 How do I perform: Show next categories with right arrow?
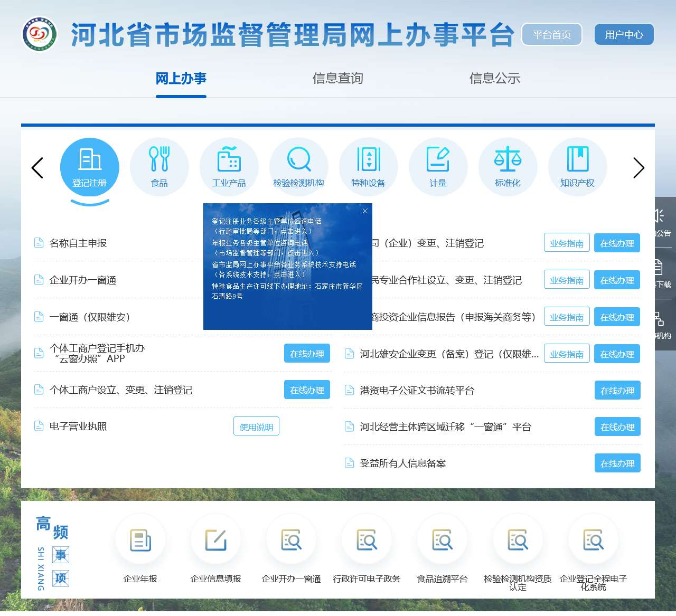point(639,168)
